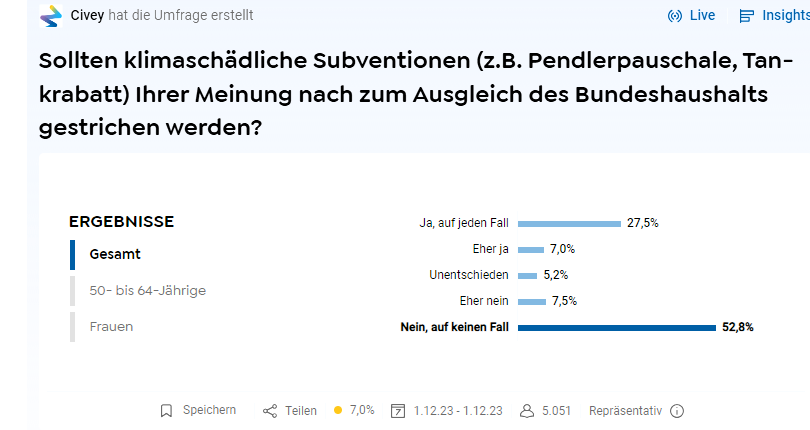
Task: Open the Repräsentativ info icon
Action: [x=677, y=411]
